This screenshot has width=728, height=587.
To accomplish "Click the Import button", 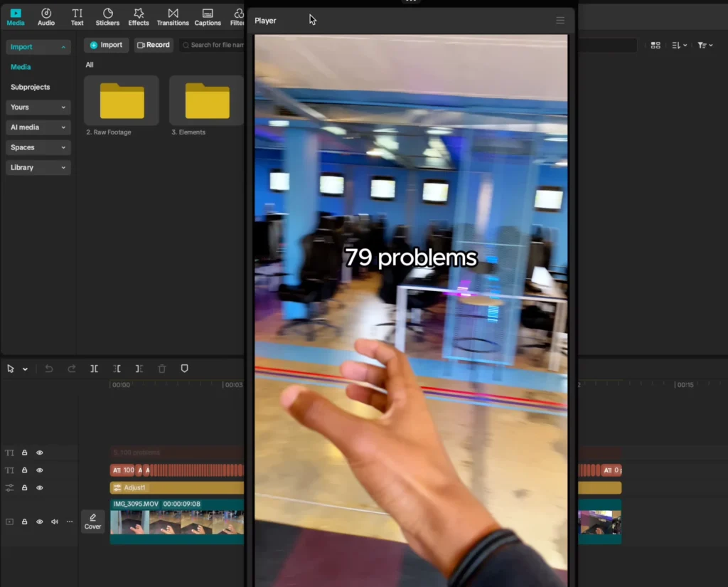I will pyautogui.click(x=107, y=45).
